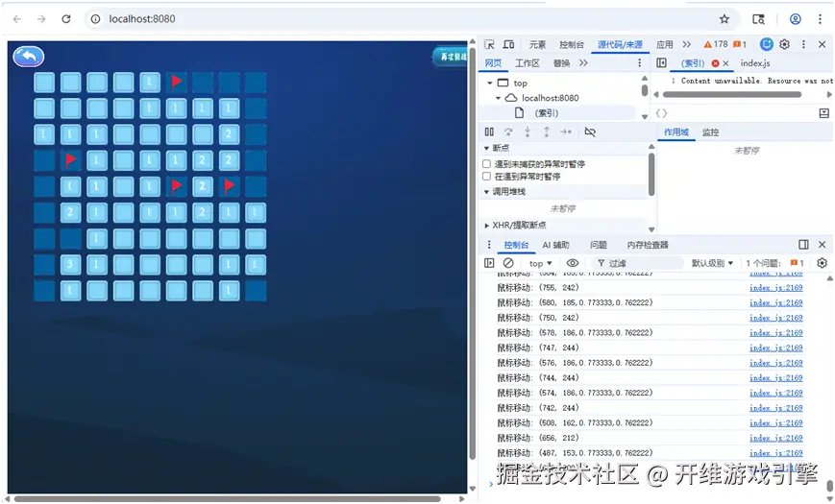Open the Chrome profile icon
Viewport: 835px width, 504px height.
coord(795,19)
